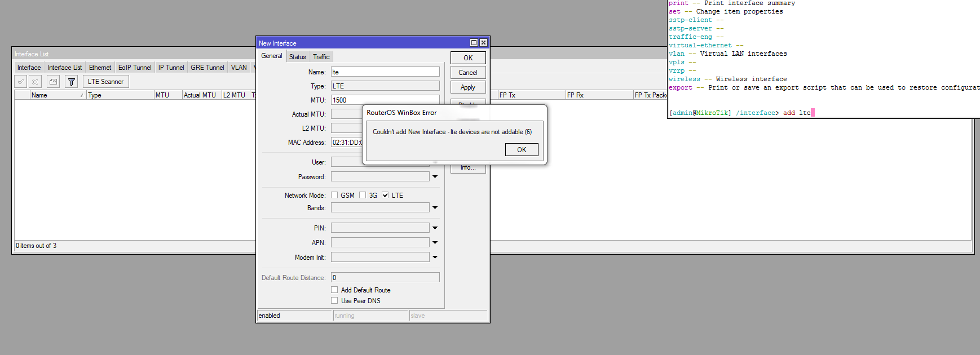Expand the Password field dropdown arrow
Screen dimensions: 980x355
[x=435, y=177]
